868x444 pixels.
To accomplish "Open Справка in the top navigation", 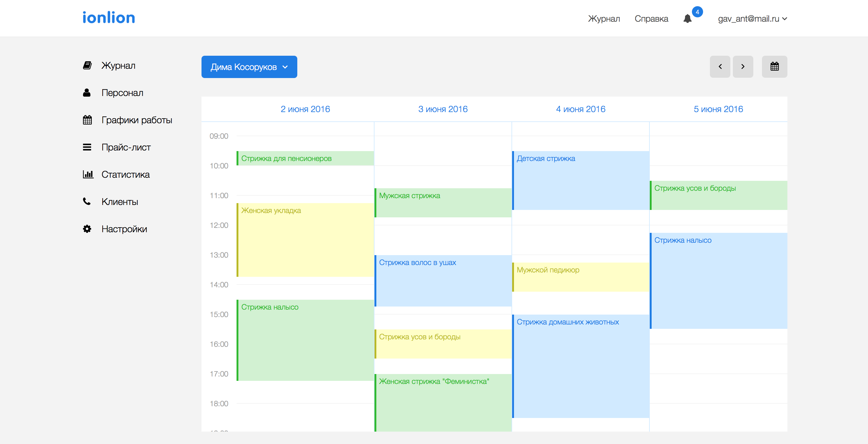I will click(651, 19).
